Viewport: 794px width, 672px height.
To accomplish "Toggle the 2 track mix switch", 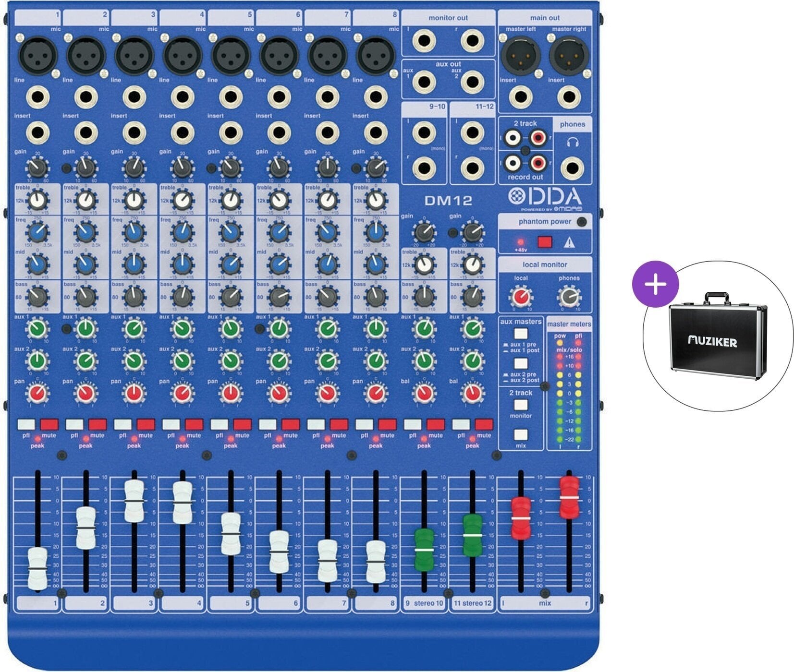I will tap(521, 435).
